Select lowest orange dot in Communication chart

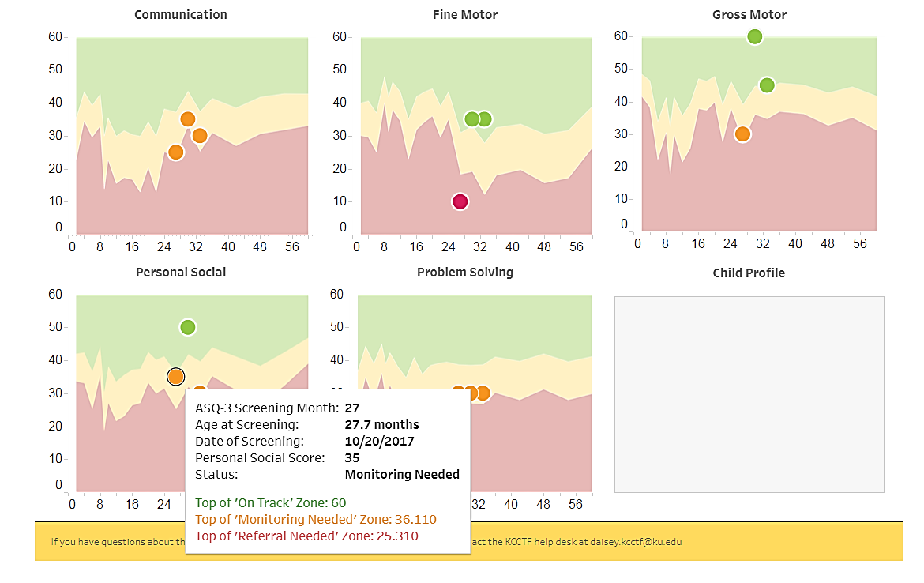(175, 152)
